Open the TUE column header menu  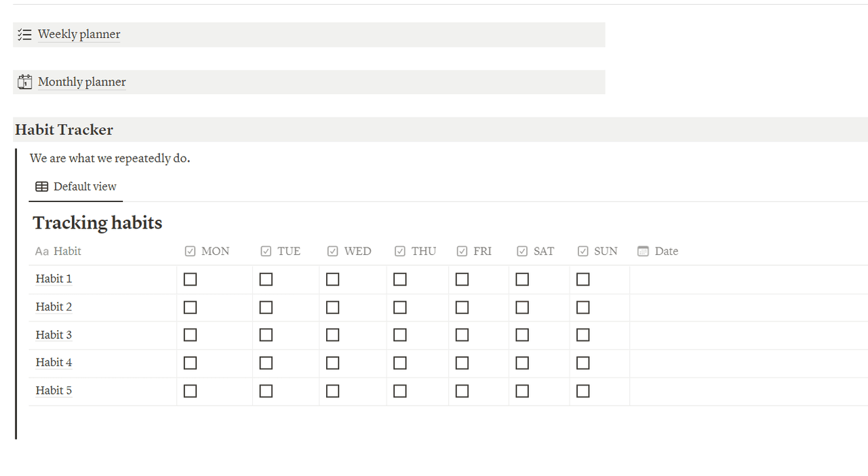(x=288, y=252)
